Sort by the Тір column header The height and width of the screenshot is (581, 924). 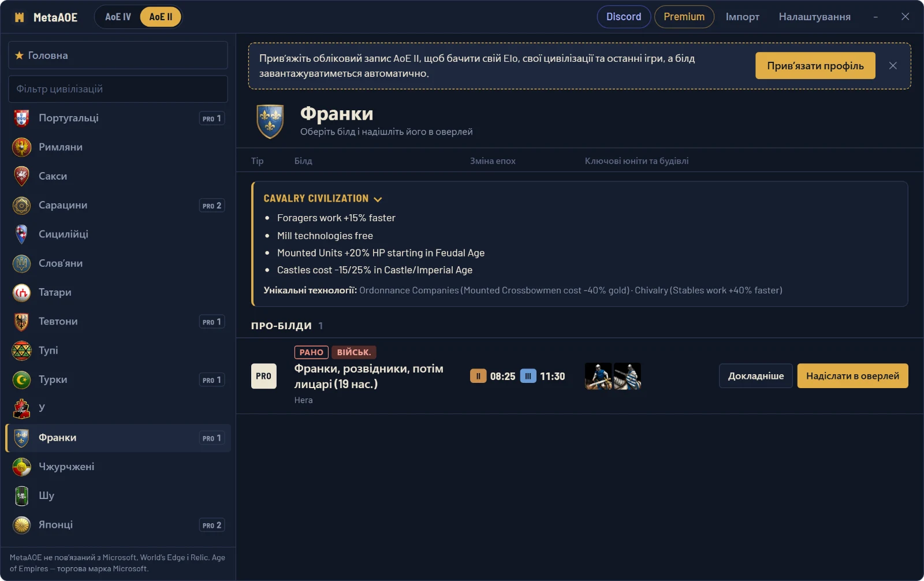click(x=257, y=161)
